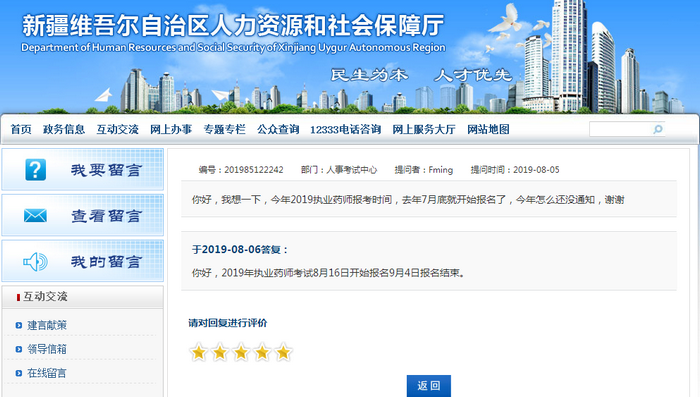Open the 建言献策 link
Screen dimensions: 700x397
click(x=47, y=325)
